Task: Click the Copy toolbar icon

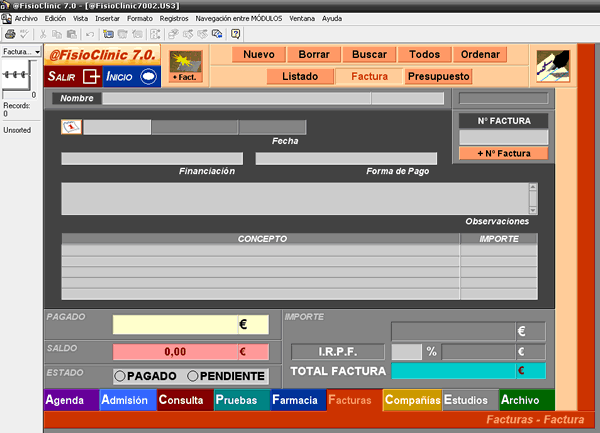Action: (57, 34)
